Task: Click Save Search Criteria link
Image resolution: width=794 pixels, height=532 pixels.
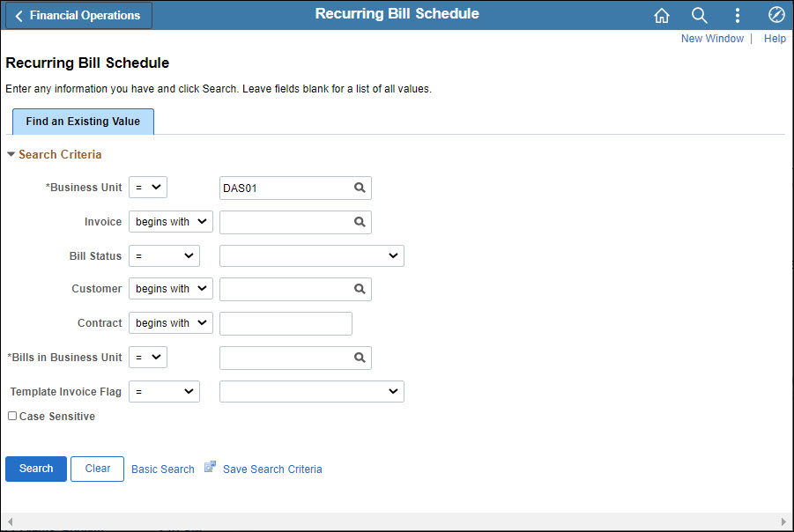Action: coord(271,469)
